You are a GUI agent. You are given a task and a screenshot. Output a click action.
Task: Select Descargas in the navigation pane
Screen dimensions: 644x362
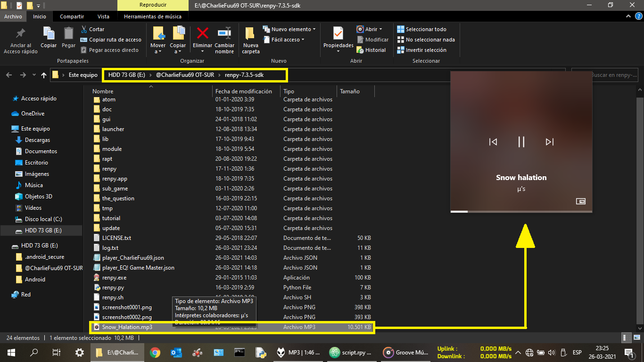37,140
